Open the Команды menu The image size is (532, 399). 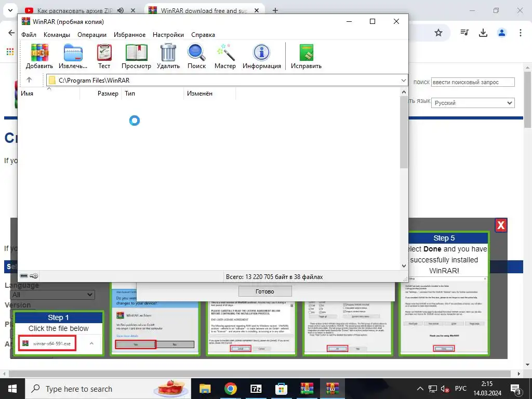pos(57,35)
